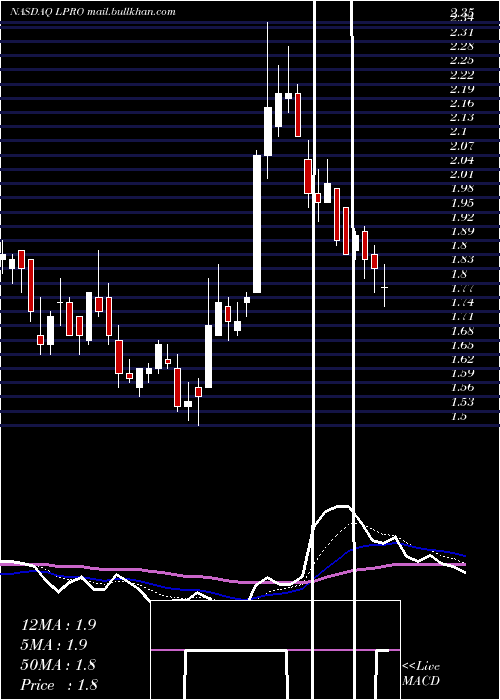Select the 2.13 price axis label
The height and width of the screenshot is (700, 500).
coord(462,117)
